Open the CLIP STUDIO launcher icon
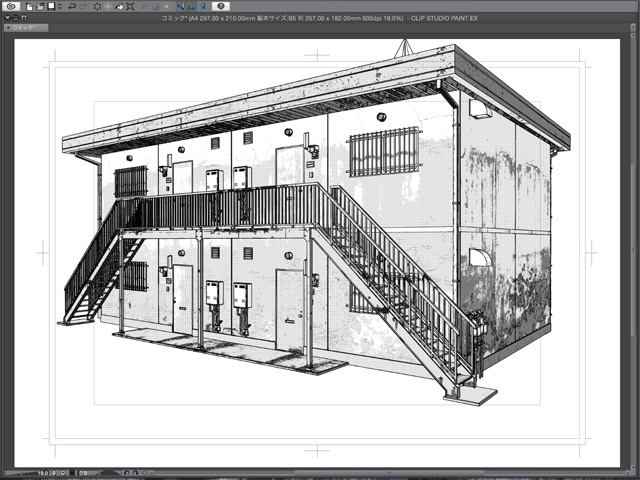The width and height of the screenshot is (640, 480). 11,6
